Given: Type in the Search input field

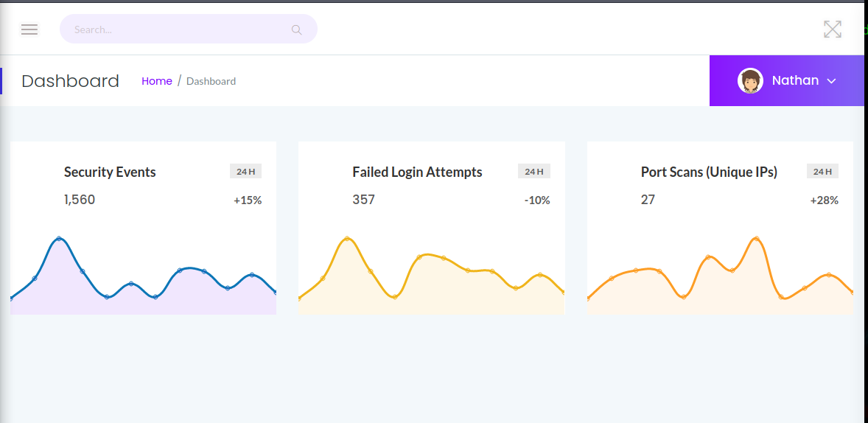Looking at the screenshot, I should coord(177,29).
